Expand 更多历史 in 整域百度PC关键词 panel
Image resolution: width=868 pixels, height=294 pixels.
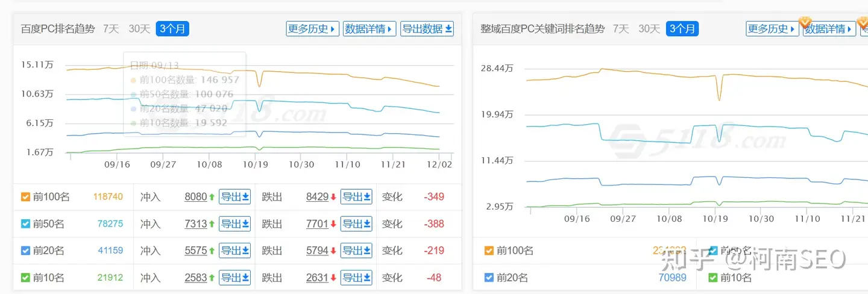(772, 28)
